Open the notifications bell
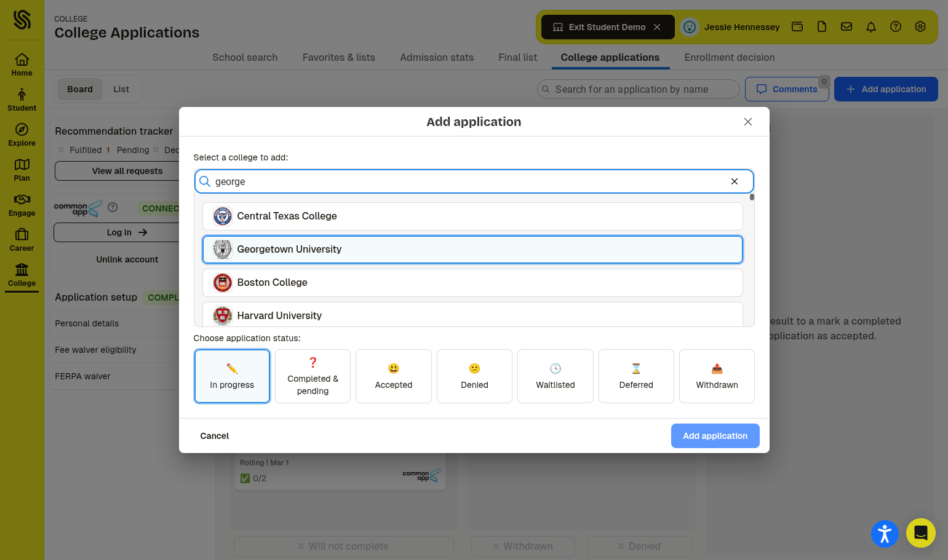The height and width of the screenshot is (560, 948). [x=871, y=27]
